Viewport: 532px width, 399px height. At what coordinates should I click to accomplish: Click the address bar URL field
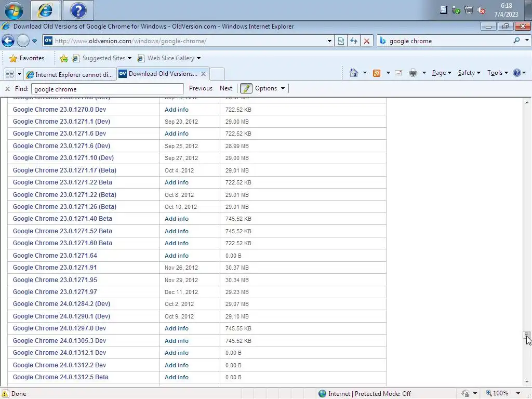click(188, 41)
